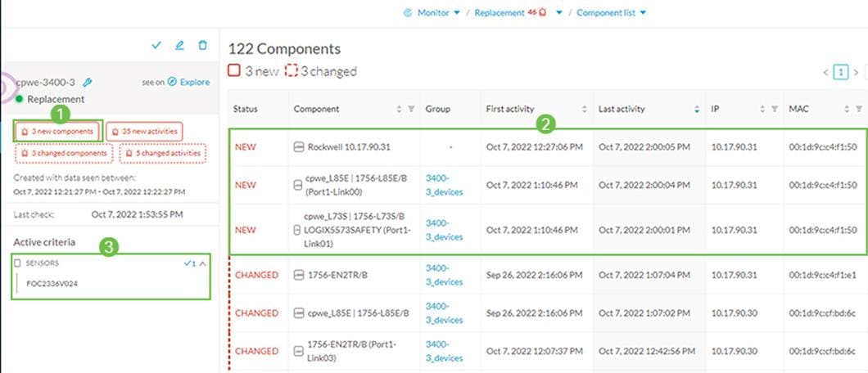Viewport: 868px width, 373px height.
Task: Show the 3 new components
Action: click(58, 132)
